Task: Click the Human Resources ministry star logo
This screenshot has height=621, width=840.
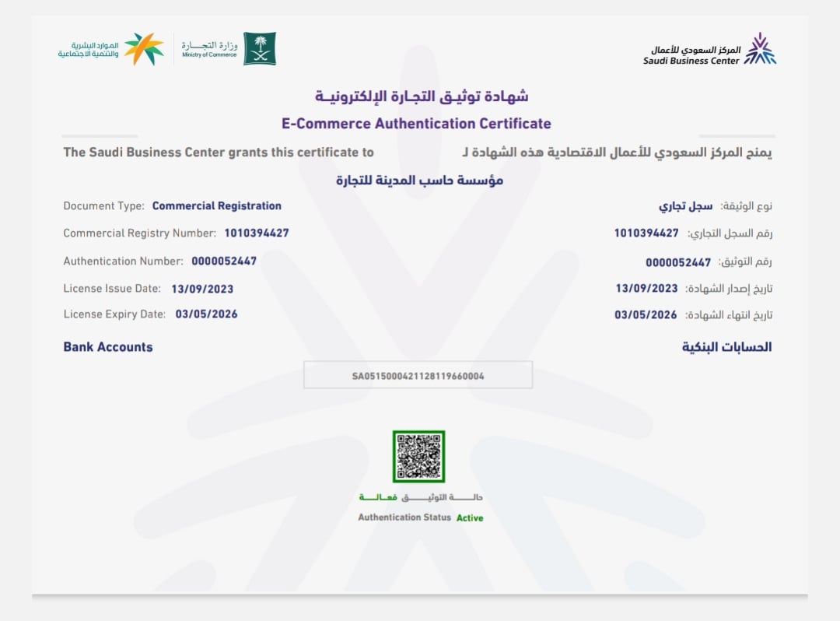Action: 145,49
